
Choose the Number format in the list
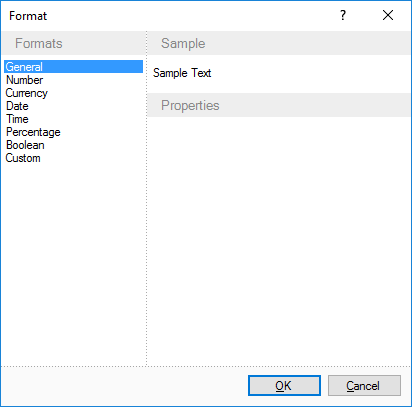coord(73,80)
